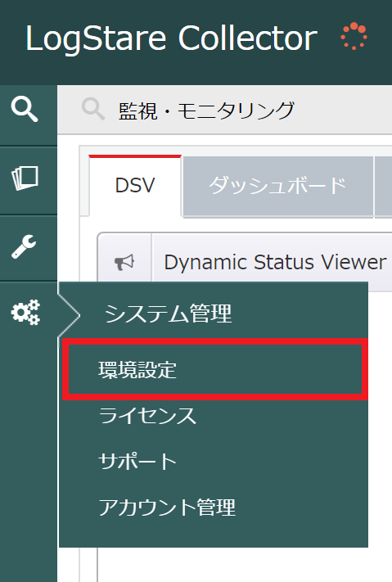Click the grey magnifier beside 監視・モニタリング

[x=92, y=109]
